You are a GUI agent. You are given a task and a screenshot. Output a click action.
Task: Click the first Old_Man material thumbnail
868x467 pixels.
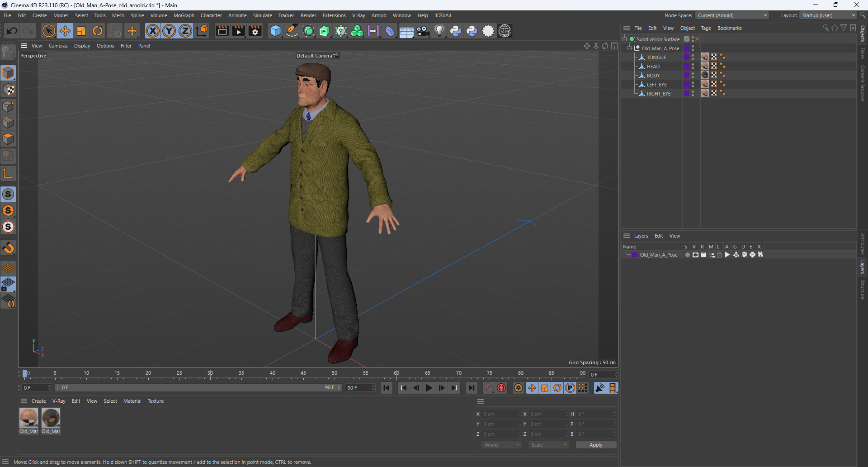[28, 418]
